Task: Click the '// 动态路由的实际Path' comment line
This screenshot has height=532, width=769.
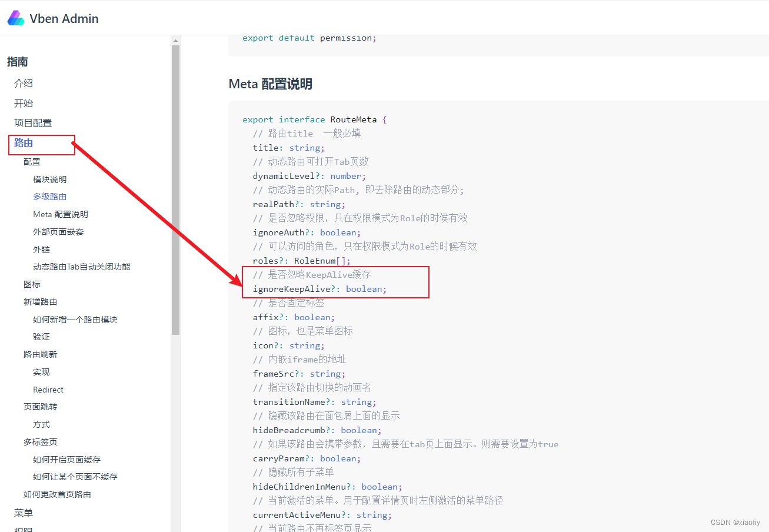Action: pyautogui.click(x=359, y=190)
